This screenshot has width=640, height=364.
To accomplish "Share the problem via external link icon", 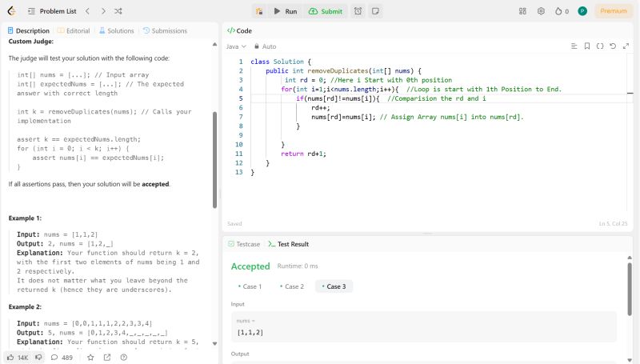I will 107,358.
